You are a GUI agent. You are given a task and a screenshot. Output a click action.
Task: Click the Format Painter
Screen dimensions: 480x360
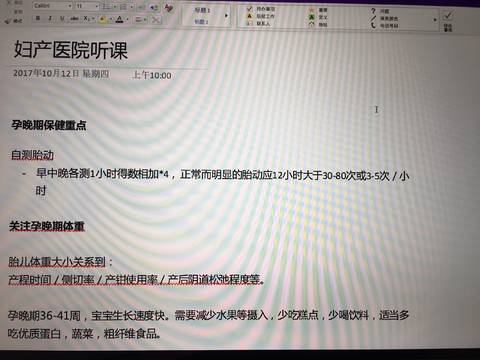click(x=14, y=21)
